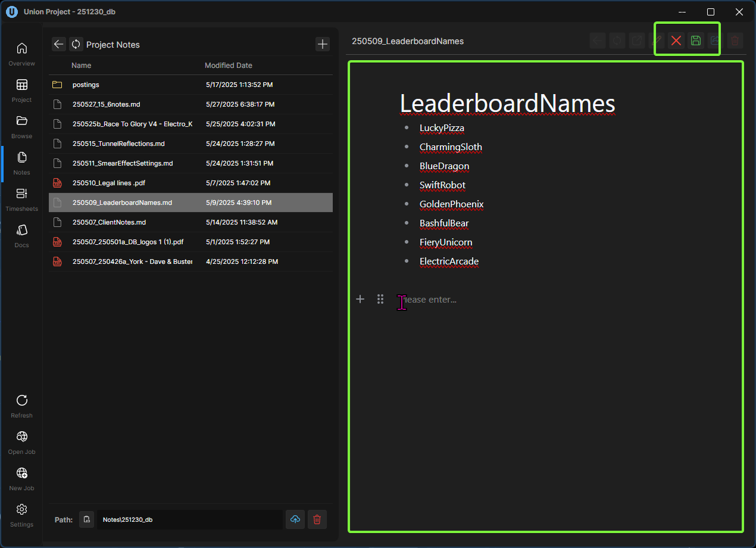
Task: Select 250507_250501a_DB_logos 1 (1).pdf
Action: pos(190,242)
